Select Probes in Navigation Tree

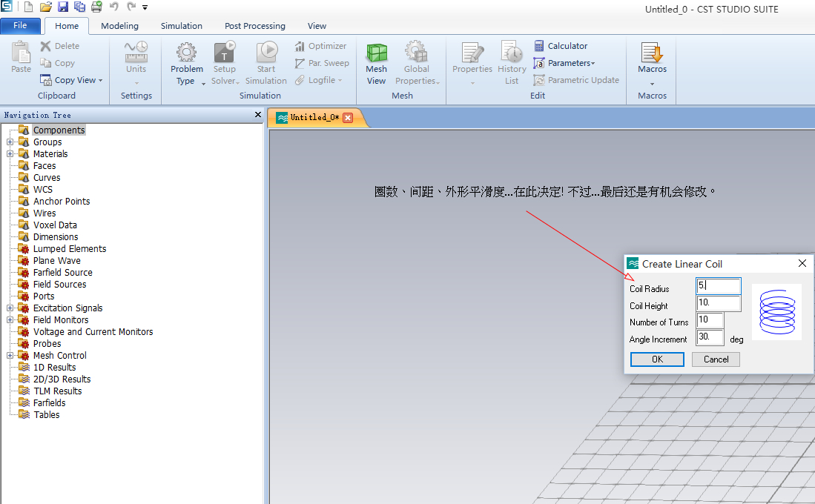coord(47,343)
